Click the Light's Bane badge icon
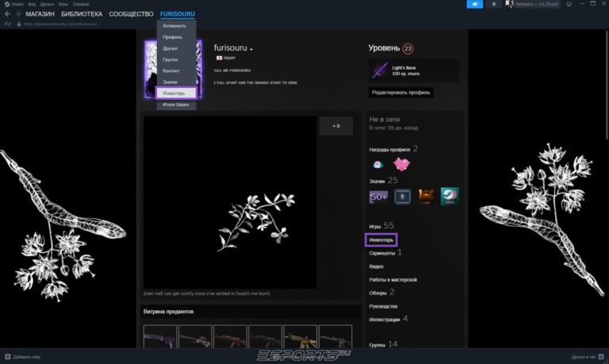 point(381,70)
